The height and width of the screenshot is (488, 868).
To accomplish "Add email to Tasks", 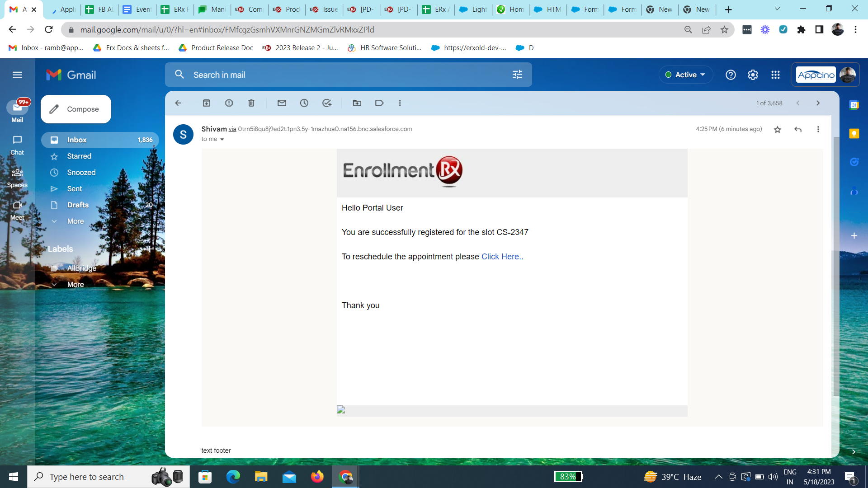I will 327,103.
